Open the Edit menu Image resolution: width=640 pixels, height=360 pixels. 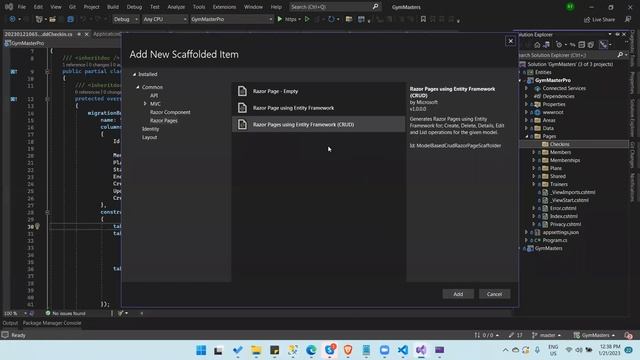coord(38,7)
